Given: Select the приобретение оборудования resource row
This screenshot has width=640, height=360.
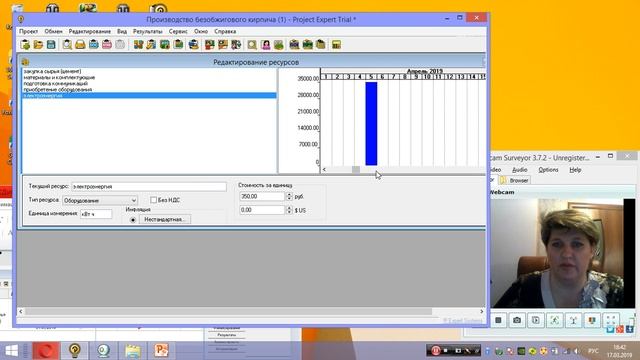Looking at the screenshot, I should 149,89.
